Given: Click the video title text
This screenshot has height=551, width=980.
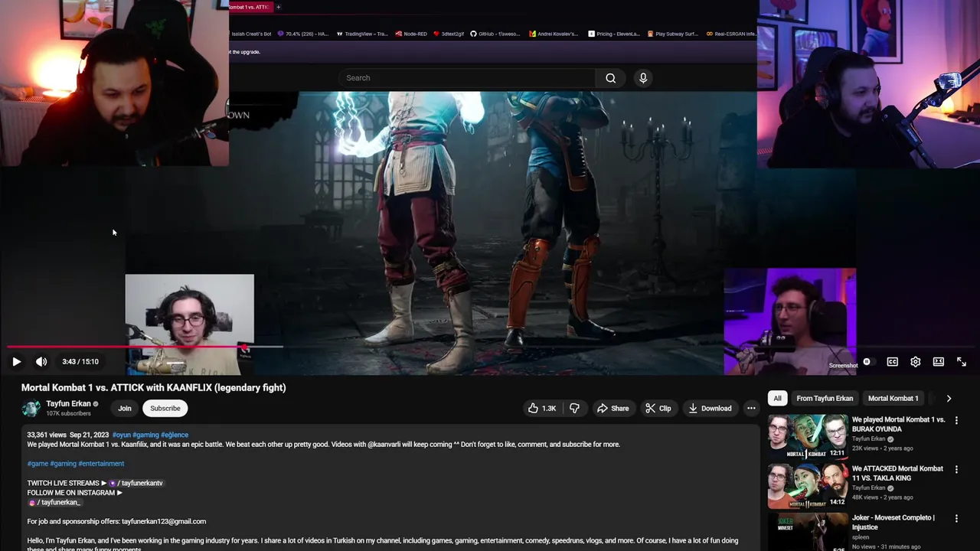Looking at the screenshot, I should tap(153, 388).
